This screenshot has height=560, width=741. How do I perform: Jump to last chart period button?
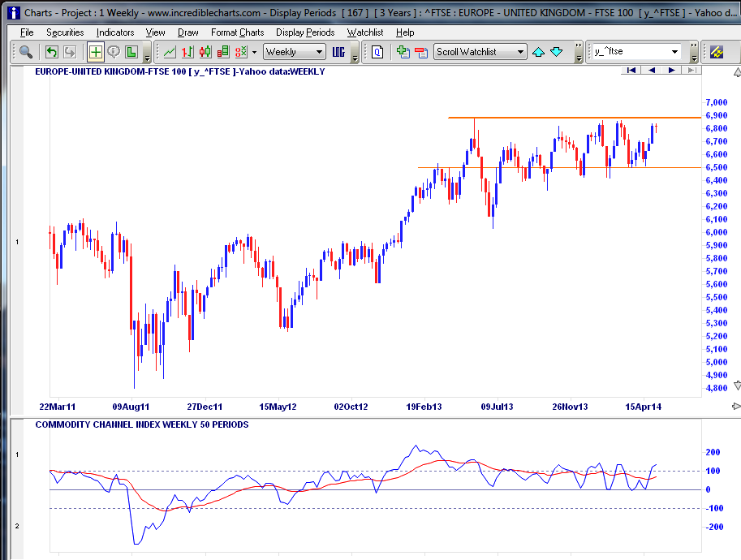point(691,70)
